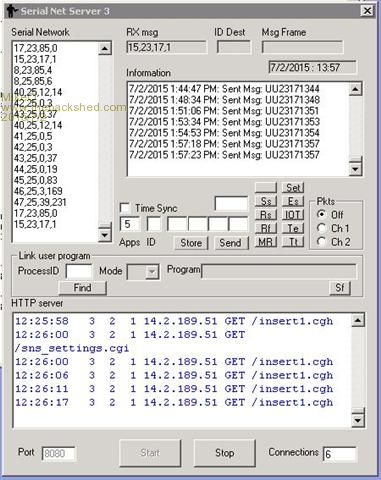Viewport: 381px width, 480px height.
Task: Close the Serial Net Server window
Action: pos(367,11)
